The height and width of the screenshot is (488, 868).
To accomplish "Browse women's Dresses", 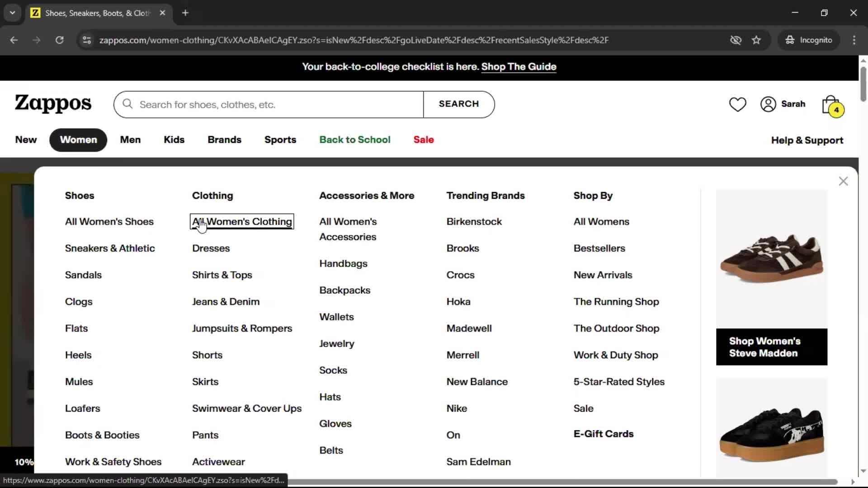I will pos(211,248).
